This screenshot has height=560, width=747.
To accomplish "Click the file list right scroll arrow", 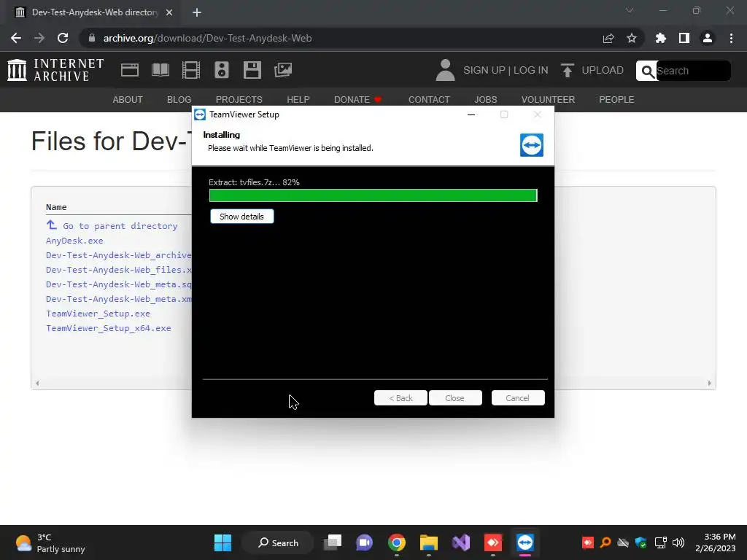I will pos(709,383).
